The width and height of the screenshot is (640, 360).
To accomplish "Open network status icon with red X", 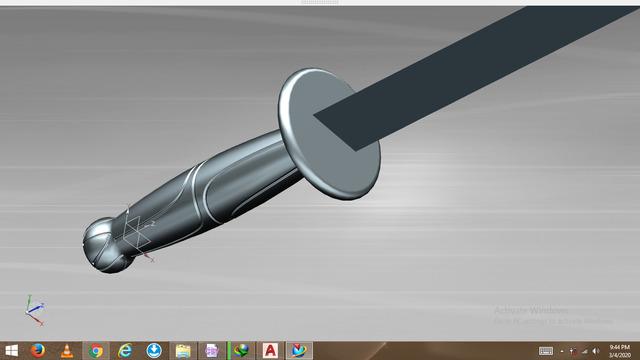I will point(573,351).
